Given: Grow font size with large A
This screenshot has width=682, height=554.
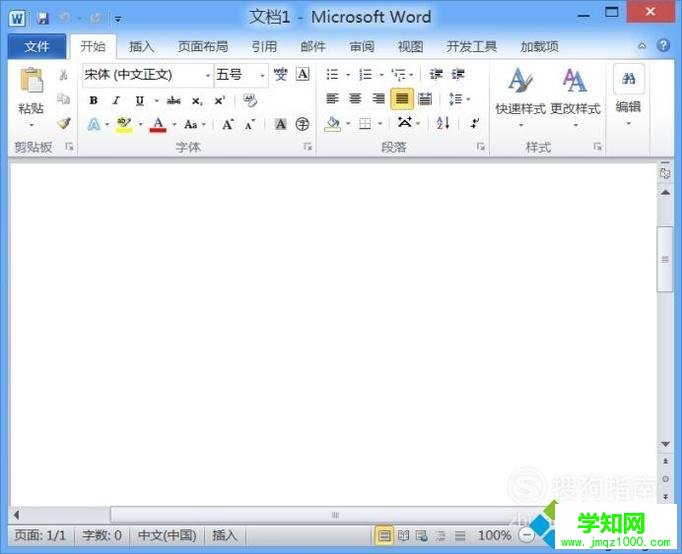Looking at the screenshot, I should point(228,125).
